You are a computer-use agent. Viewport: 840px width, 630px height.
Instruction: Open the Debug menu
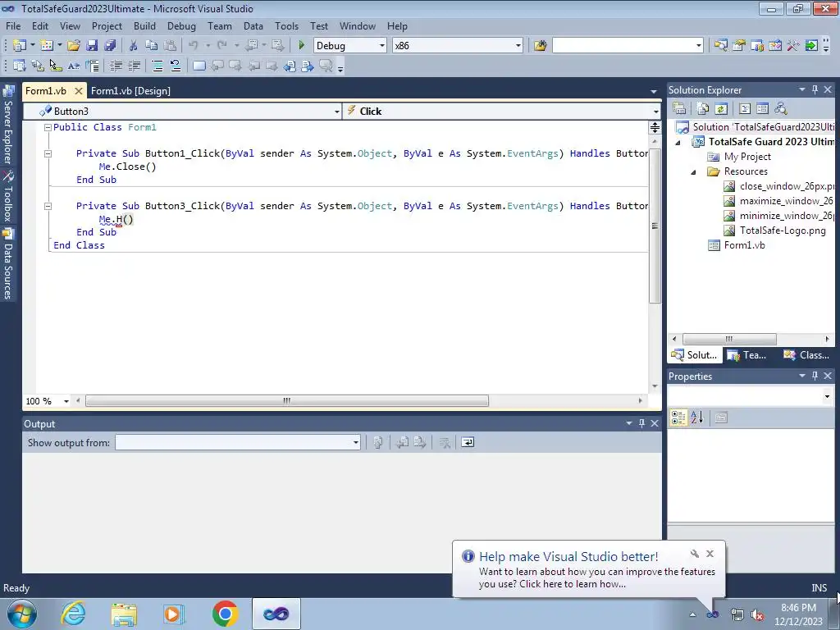[181, 26]
